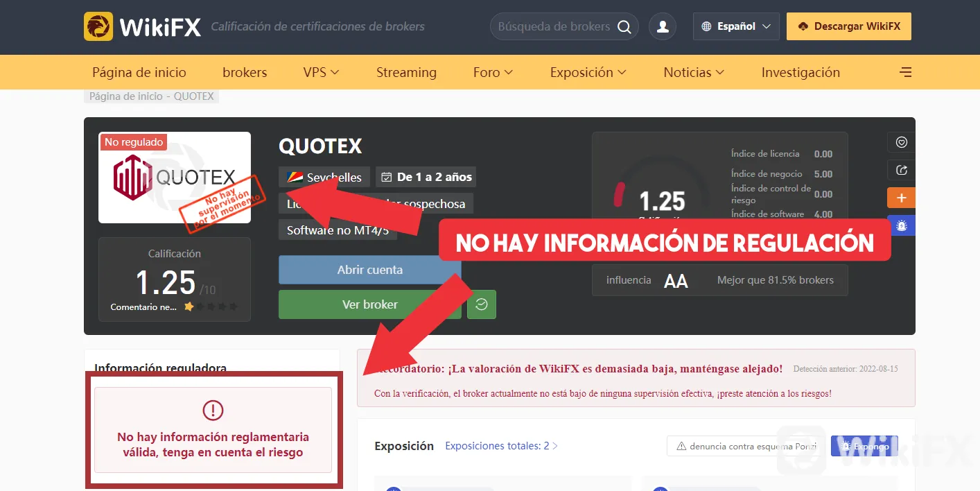
Task: Expand the Exposición menu
Action: 588,72
